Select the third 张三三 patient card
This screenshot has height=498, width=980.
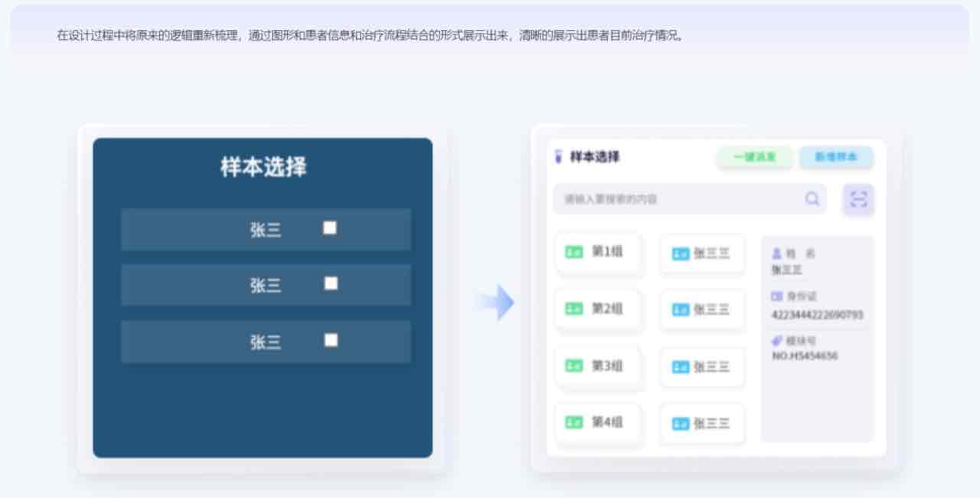click(x=702, y=367)
